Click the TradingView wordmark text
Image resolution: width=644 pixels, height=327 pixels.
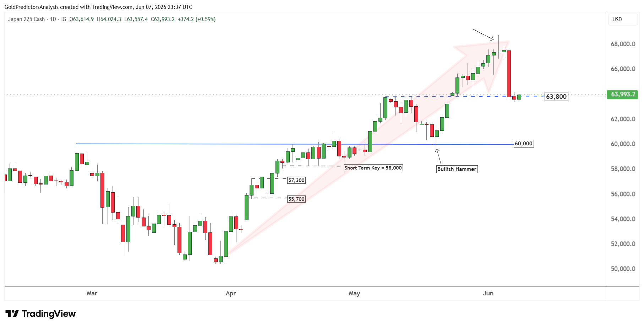49,313
